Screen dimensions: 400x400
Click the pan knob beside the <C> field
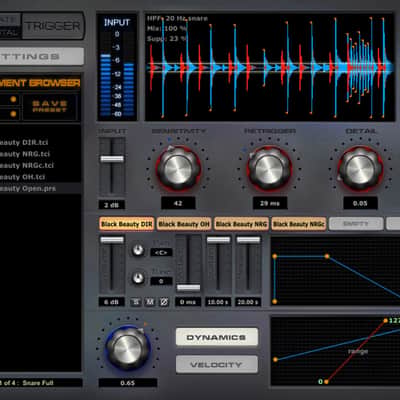tap(138, 250)
